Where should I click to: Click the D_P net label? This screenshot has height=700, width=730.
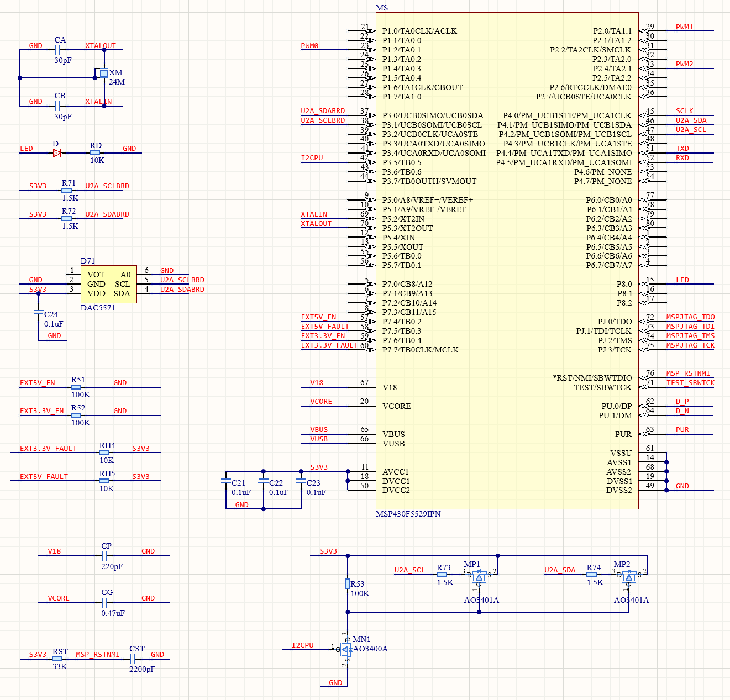(682, 402)
